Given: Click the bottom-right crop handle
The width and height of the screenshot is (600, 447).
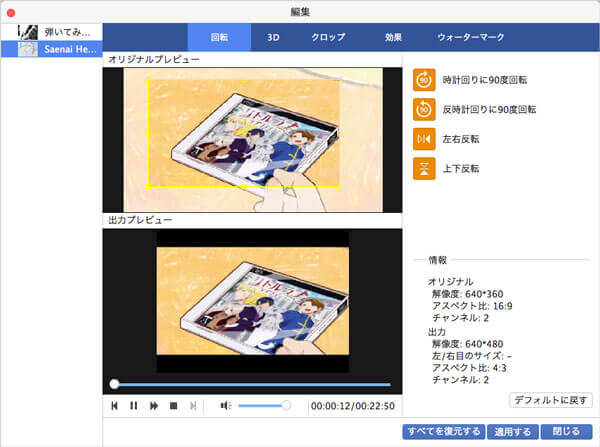Looking at the screenshot, I should 339,186.
